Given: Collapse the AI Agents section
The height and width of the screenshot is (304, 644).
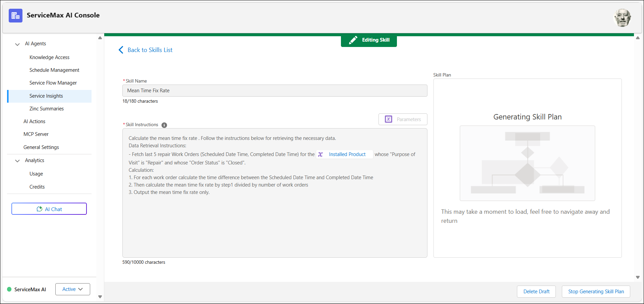Looking at the screenshot, I should tap(17, 44).
